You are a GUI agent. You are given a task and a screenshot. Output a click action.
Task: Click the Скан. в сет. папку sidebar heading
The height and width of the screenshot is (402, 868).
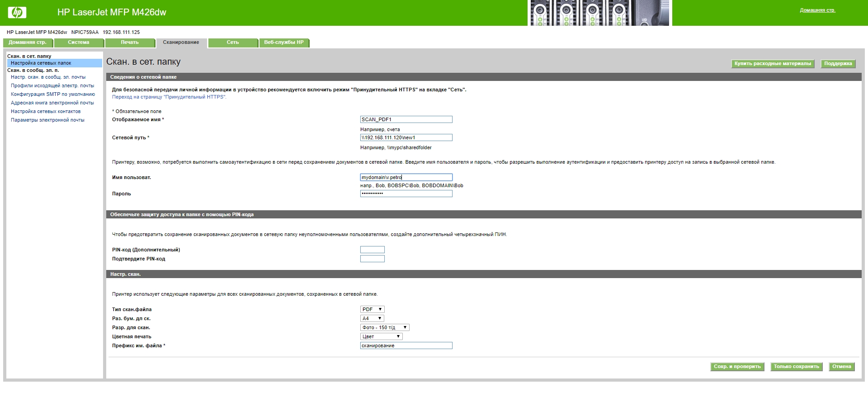click(29, 57)
